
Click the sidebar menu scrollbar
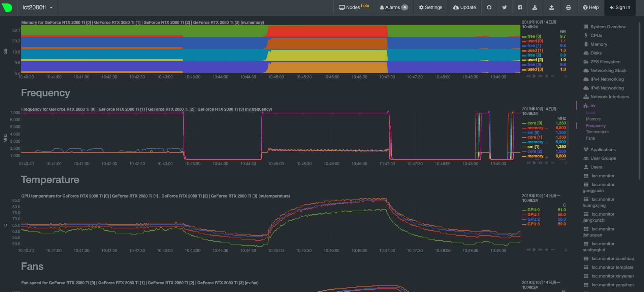pyautogui.click(x=639, y=101)
